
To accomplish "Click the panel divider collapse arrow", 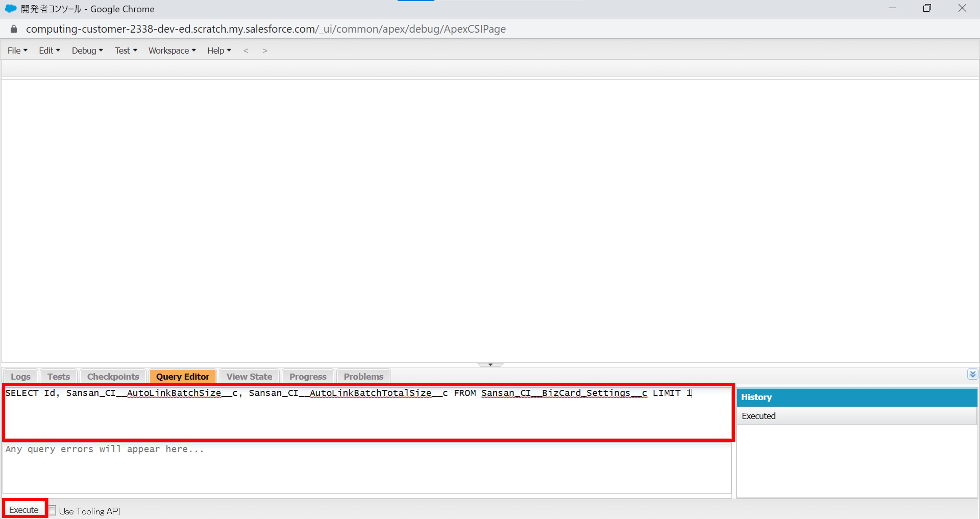I will [490, 365].
